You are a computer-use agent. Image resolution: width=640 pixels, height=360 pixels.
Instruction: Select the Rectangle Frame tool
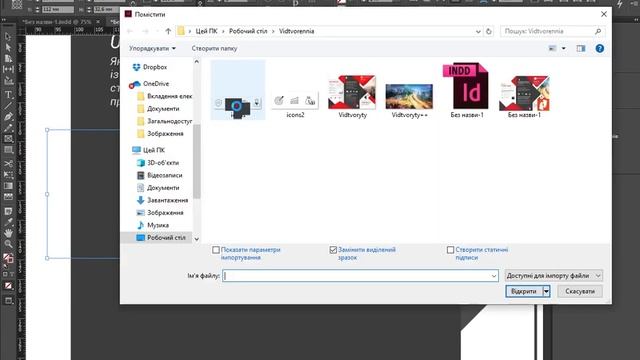click(x=8, y=139)
